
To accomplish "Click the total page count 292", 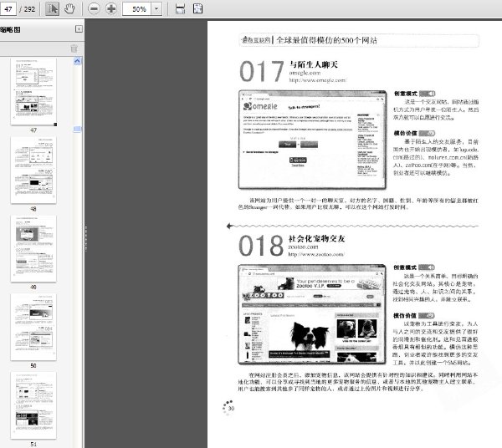I will pos(29,9).
